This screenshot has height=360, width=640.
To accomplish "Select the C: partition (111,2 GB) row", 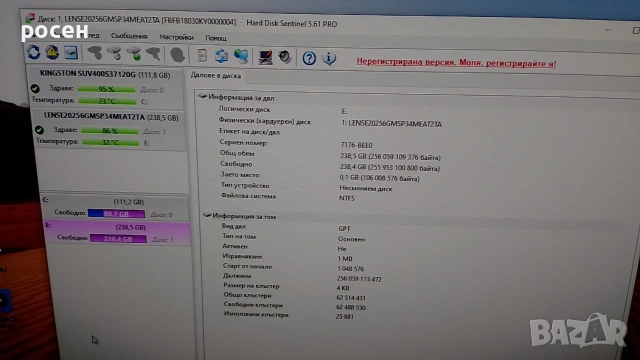I will pos(116,207).
